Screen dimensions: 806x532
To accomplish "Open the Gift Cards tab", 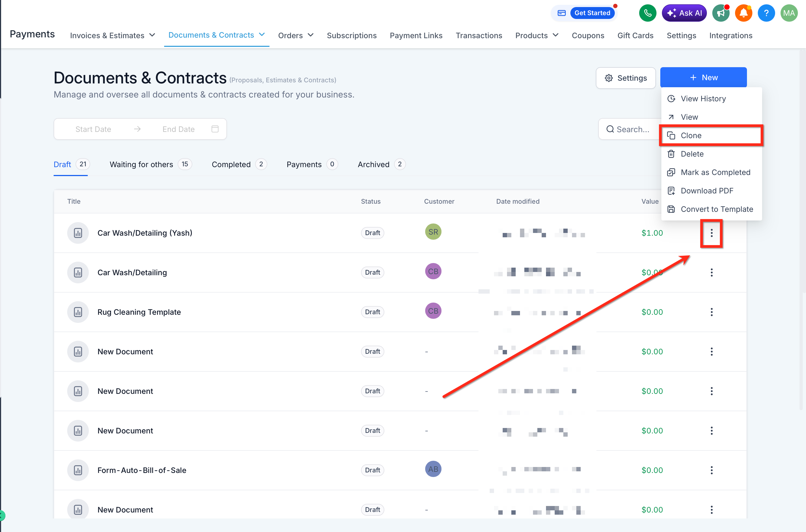I will click(635, 35).
